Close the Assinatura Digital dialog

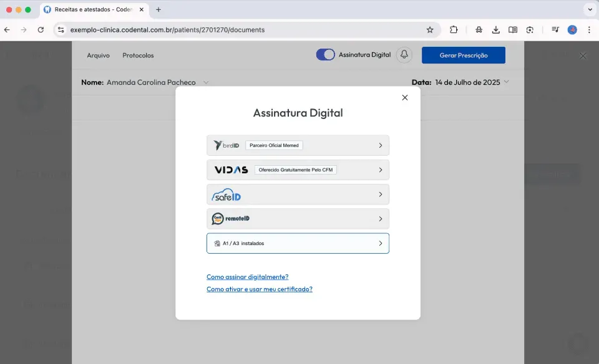[404, 98]
